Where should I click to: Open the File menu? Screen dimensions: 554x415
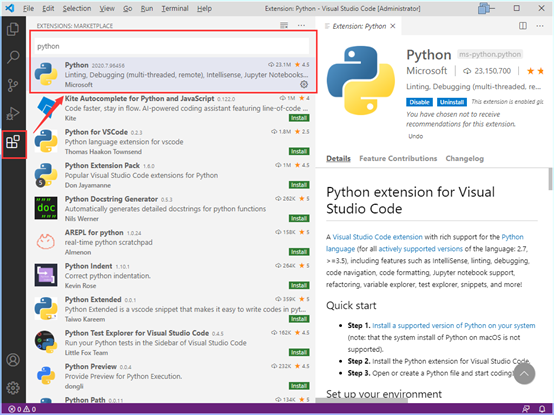pos(29,8)
